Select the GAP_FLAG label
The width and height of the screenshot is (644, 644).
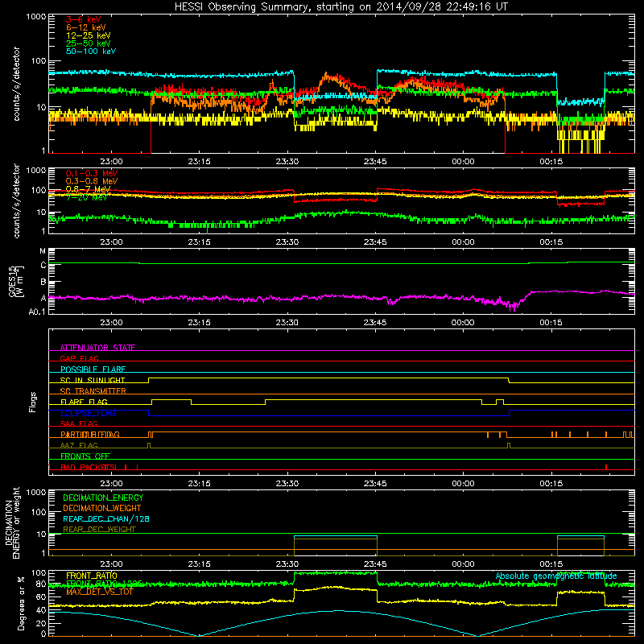(x=79, y=358)
